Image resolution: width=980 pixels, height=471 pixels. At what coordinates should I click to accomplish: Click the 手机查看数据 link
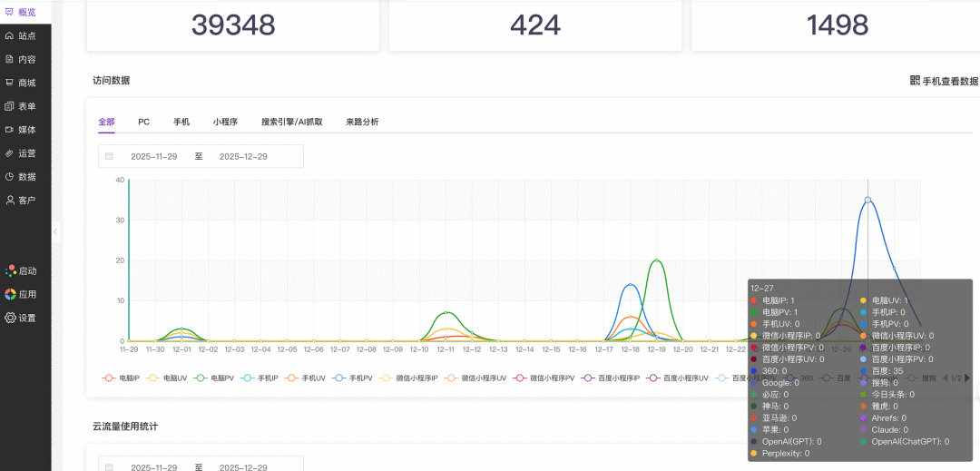[950, 81]
